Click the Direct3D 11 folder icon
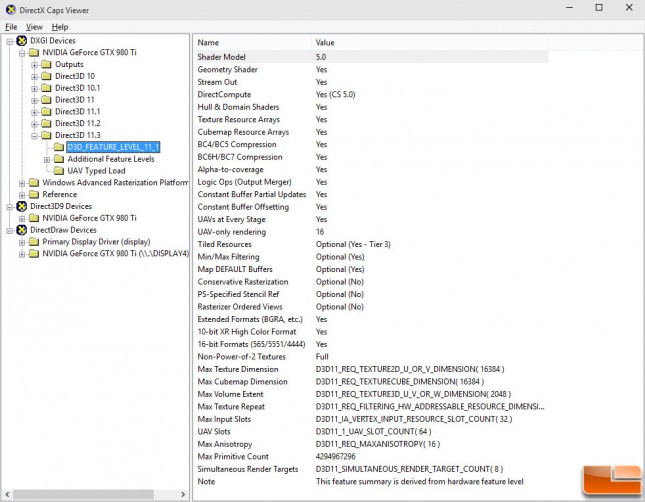 pos(46,100)
